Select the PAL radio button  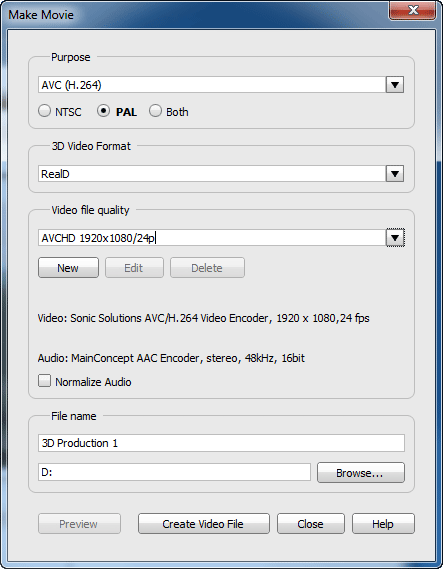click(103, 111)
